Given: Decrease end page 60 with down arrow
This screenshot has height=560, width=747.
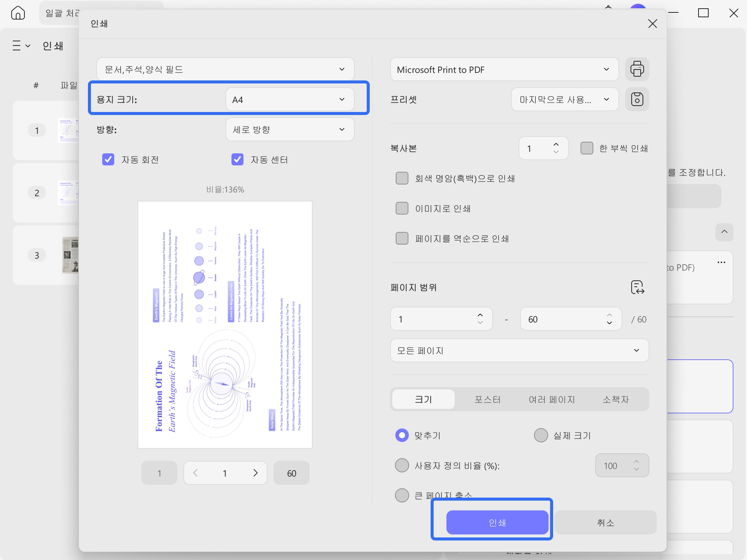Looking at the screenshot, I should pos(609,323).
